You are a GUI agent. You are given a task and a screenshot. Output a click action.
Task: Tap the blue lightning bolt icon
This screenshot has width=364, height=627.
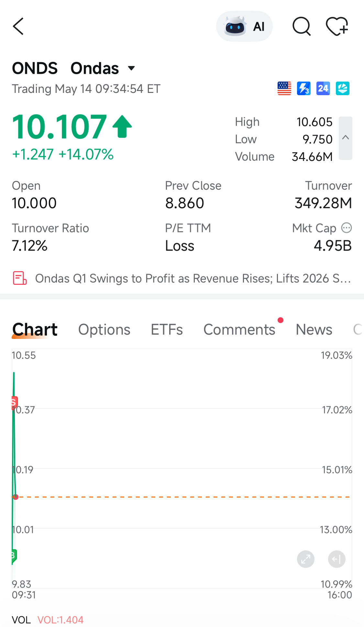click(x=304, y=88)
